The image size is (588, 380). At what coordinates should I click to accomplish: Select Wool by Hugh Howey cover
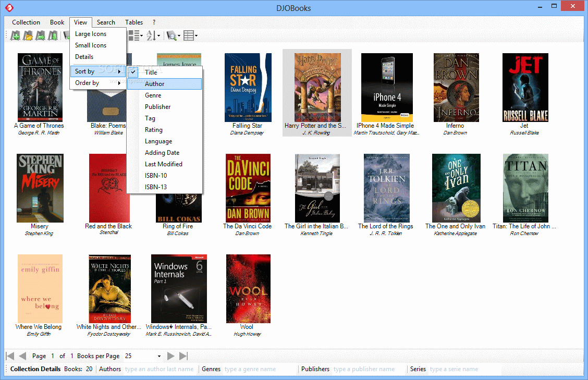coord(248,288)
